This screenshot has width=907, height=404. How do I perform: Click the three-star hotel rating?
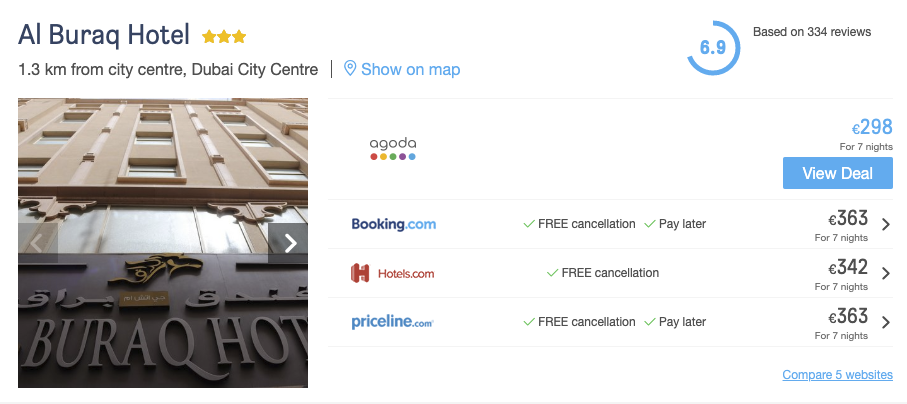pos(224,37)
